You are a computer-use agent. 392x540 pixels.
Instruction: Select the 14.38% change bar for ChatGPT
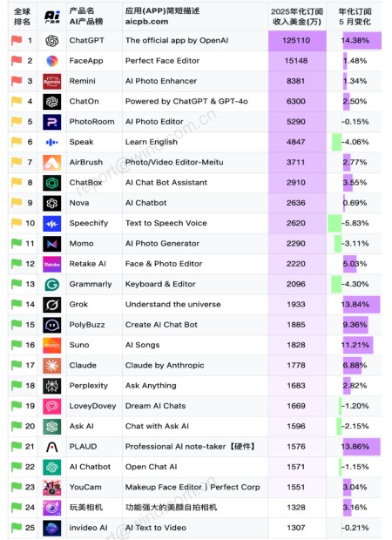point(362,40)
